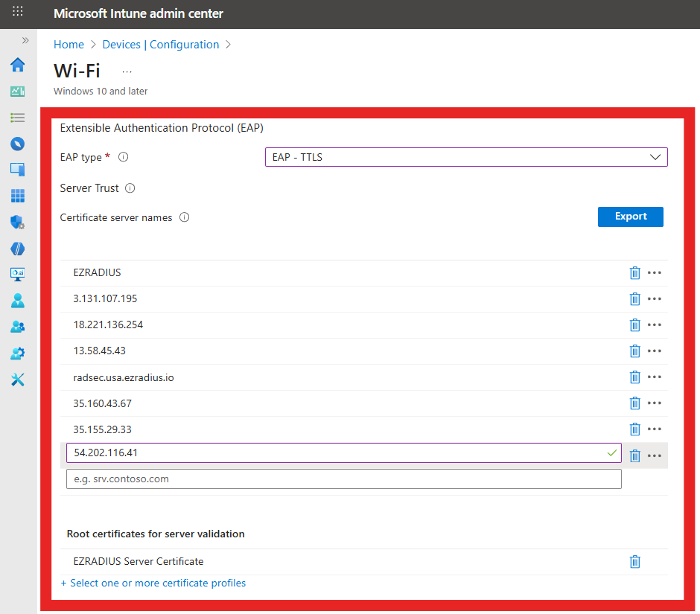Delete the EZRADIUS server name entry
The height and width of the screenshot is (614, 700).
(634, 272)
